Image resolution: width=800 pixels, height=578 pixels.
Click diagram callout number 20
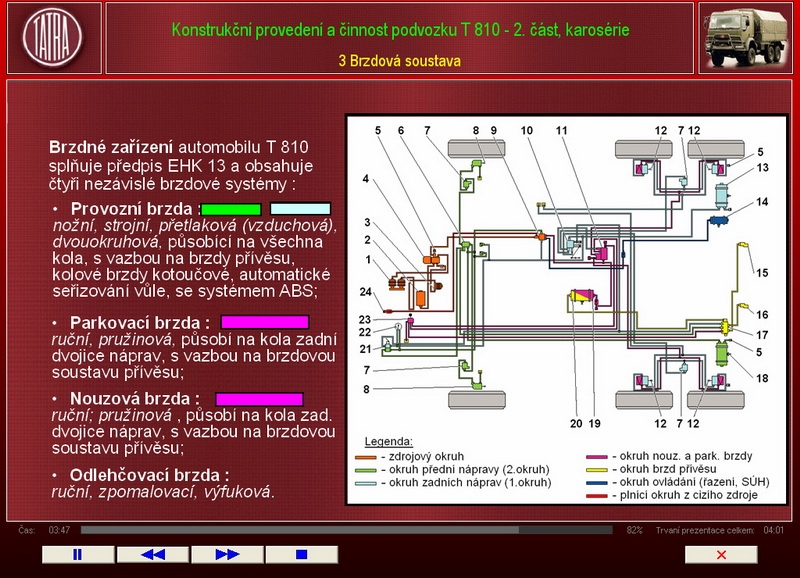click(576, 423)
